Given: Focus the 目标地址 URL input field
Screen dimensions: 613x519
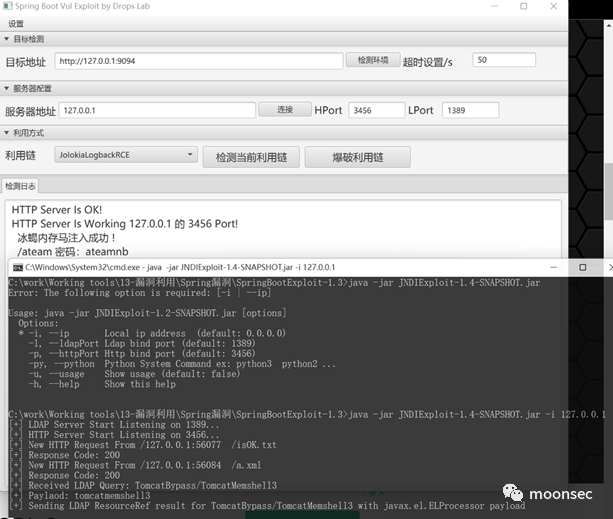Looking at the screenshot, I should click(x=199, y=61).
